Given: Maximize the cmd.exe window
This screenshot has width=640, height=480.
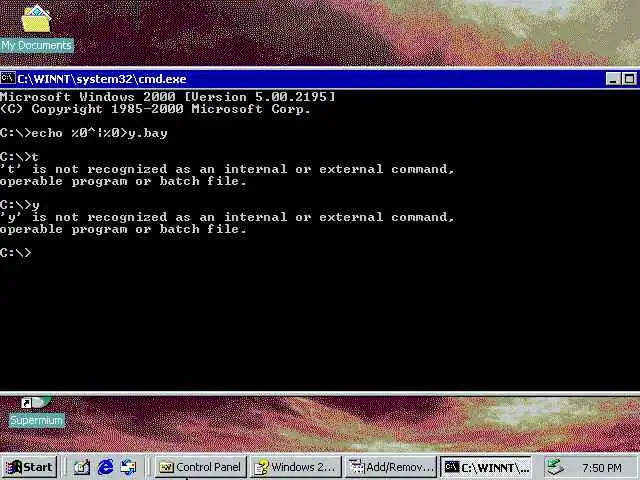Looking at the screenshot, I should click(x=629, y=79).
